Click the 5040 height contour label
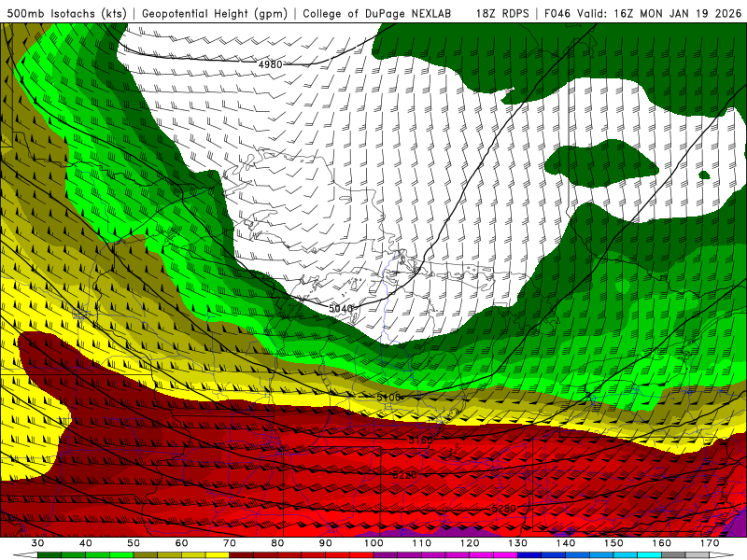 [341, 309]
